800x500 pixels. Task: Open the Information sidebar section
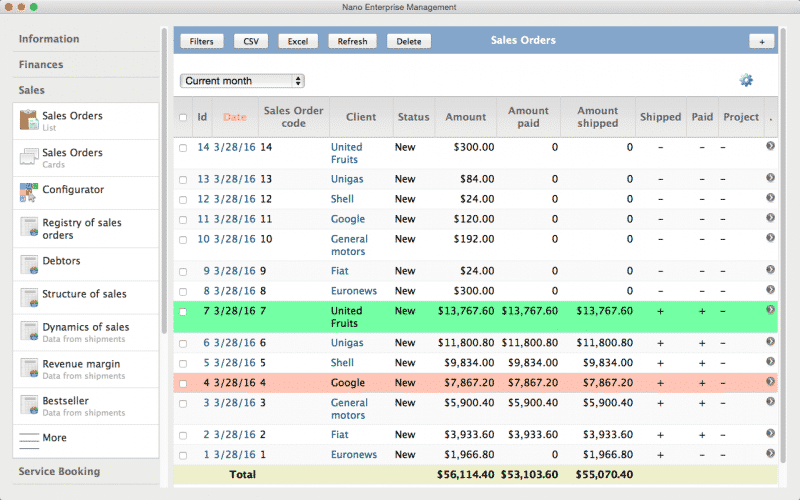point(48,39)
